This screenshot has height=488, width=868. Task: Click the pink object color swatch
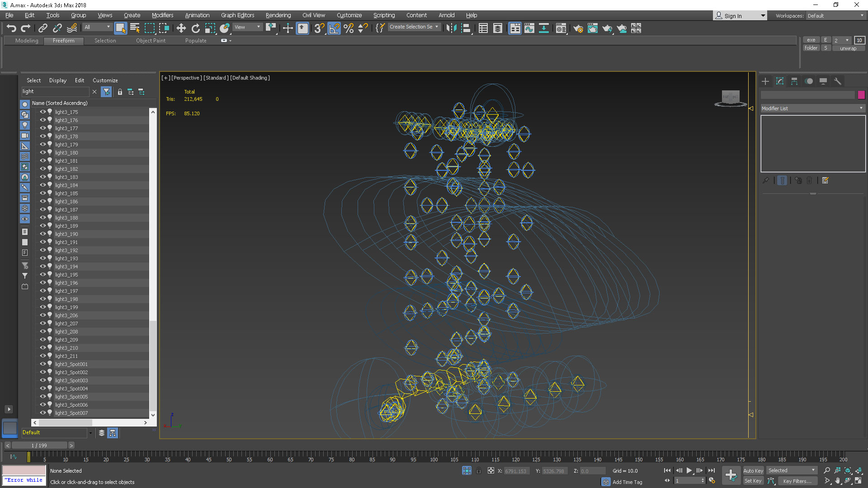coord(861,95)
